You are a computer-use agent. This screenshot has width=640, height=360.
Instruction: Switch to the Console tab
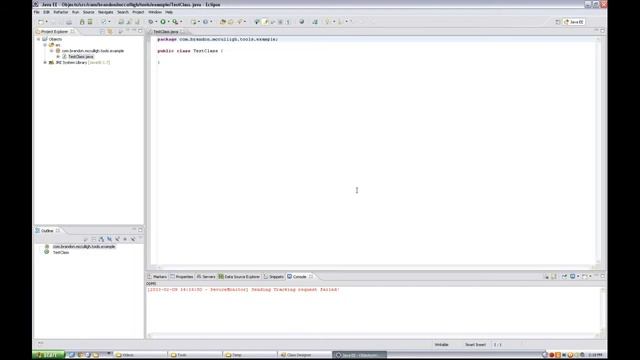click(x=300, y=277)
